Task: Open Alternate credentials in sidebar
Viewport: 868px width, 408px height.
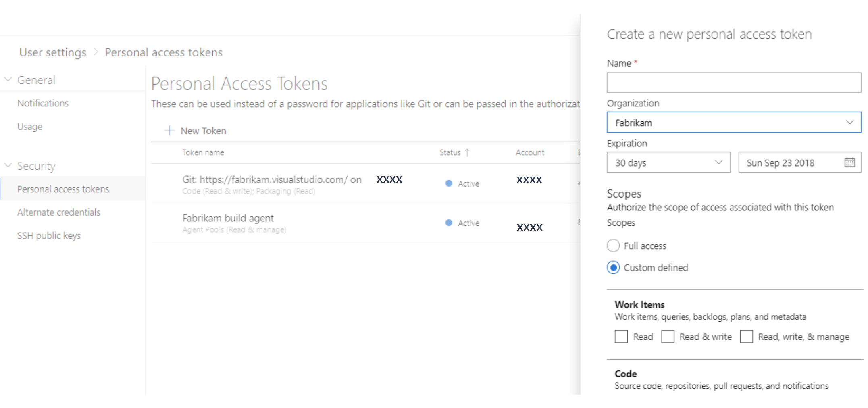Action: 58,212
